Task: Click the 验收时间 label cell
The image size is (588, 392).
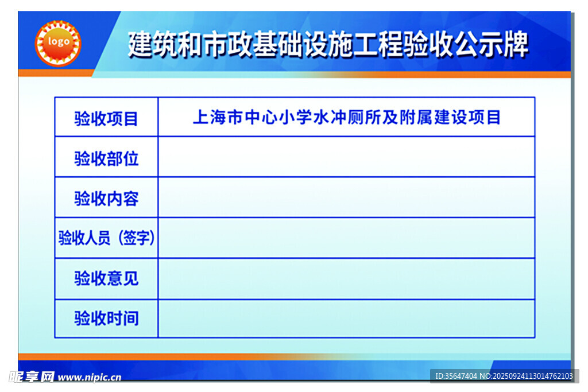Action: [x=106, y=319]
